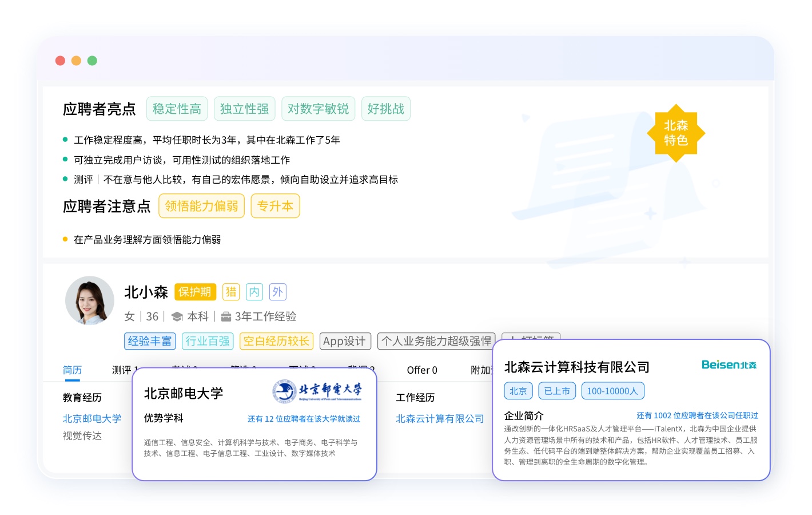Image resolution: width=812 pixels, height=515 pixels.
Task: Select the 测评 tab
Action: click(x=122, y=370)
